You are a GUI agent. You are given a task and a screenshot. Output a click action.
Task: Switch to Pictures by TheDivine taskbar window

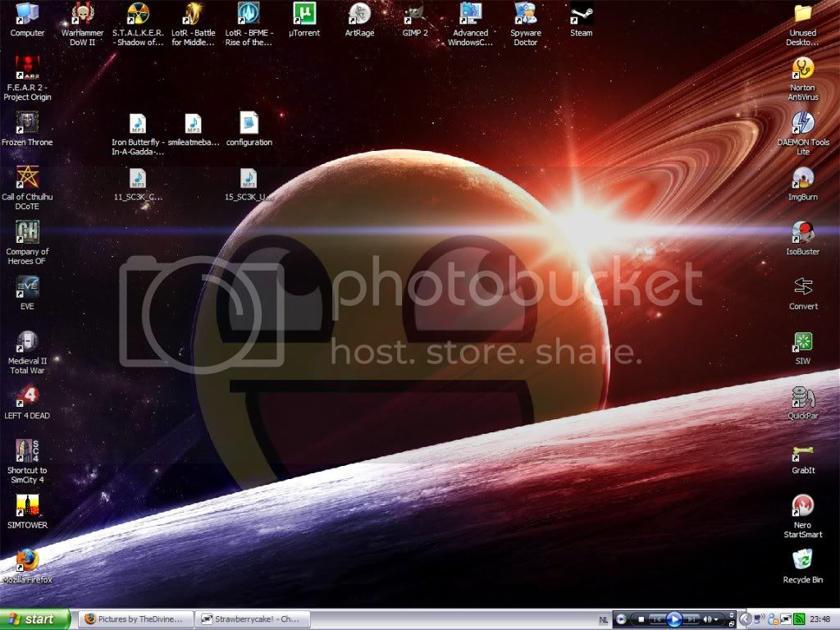tap(135, 619)
